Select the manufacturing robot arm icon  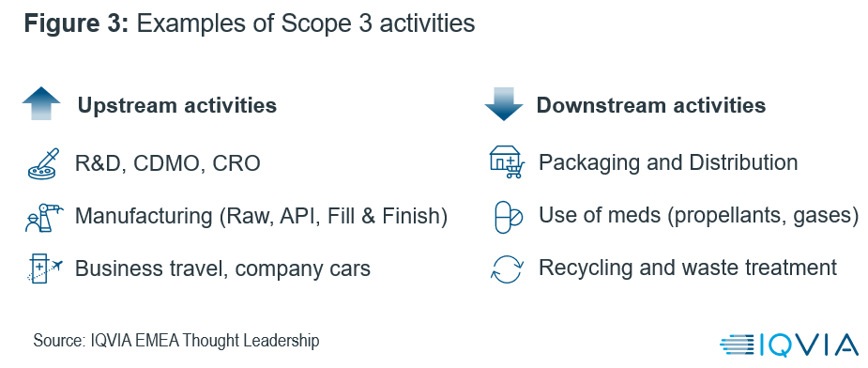(x=44, y=217)
